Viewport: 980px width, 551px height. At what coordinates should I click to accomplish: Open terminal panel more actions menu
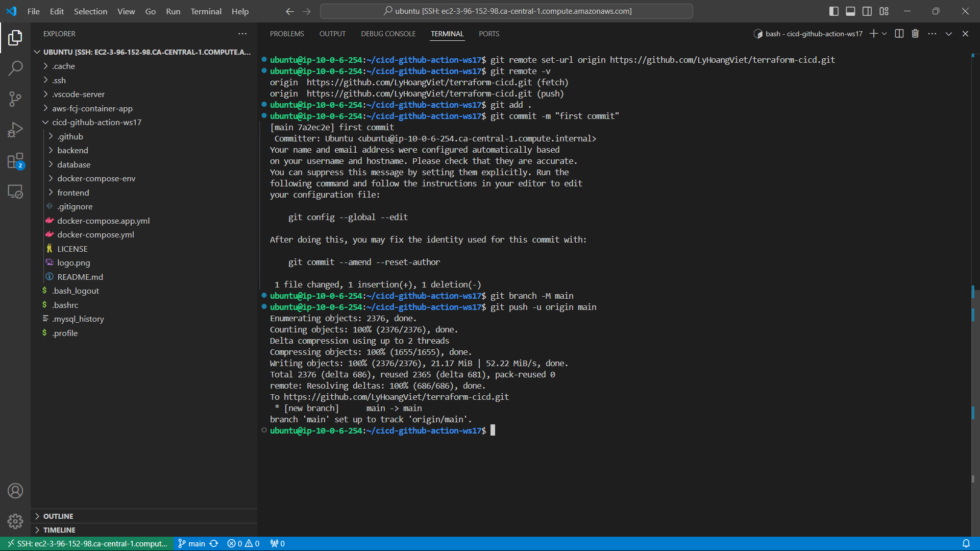click(x=932, y=34)
